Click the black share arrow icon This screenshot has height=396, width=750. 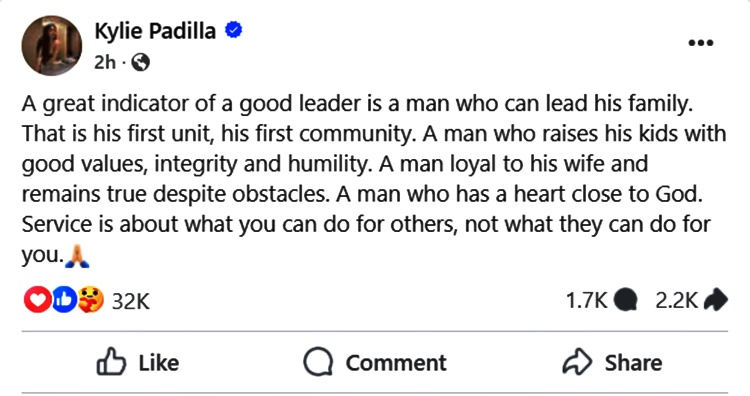coord(716,300)
